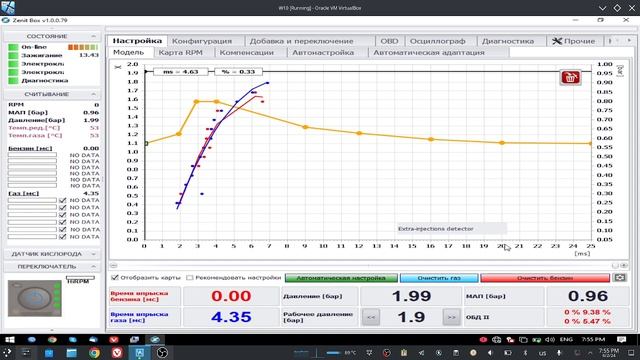Image resolution: width=640 pixels, height=360 pixels.
Task: Select yellow curve point at 9 ms
Action: pos(305,127)
